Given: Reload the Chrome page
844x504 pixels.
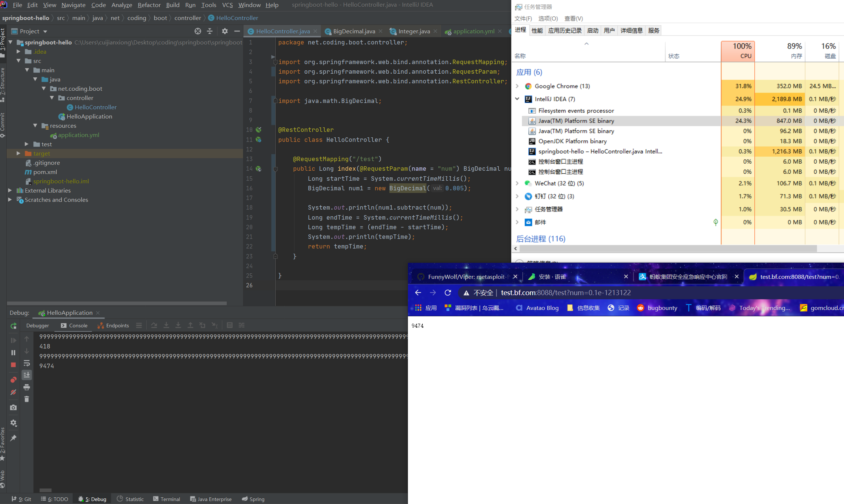Looking at the screenshot, I should point(448,293).
